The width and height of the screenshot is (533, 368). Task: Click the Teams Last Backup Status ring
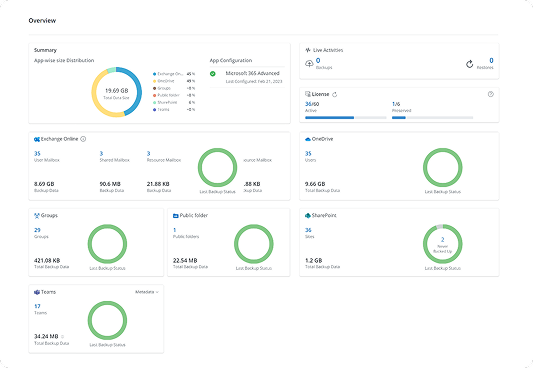click(x=107, y=320)
